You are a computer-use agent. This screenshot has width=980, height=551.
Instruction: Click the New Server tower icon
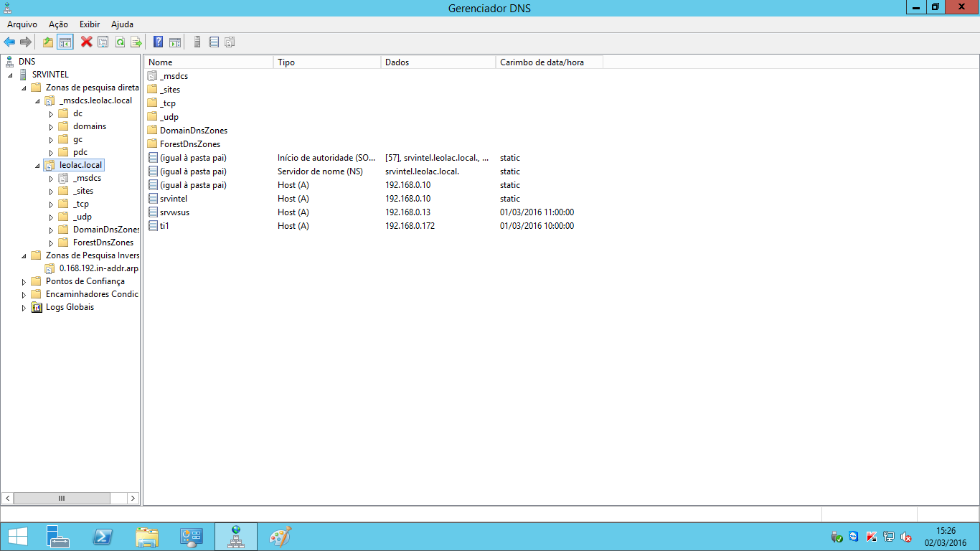pyautogui.click(x=197, y=42)
